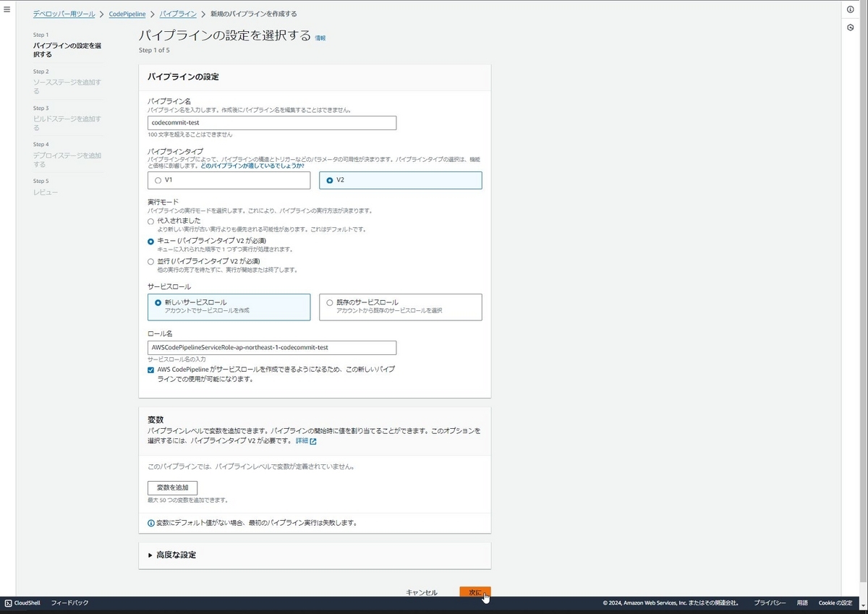Click the external link icon after 詳細
This screenshot has height=614, width=868.
pyautogui.click(x=312, y=440)
